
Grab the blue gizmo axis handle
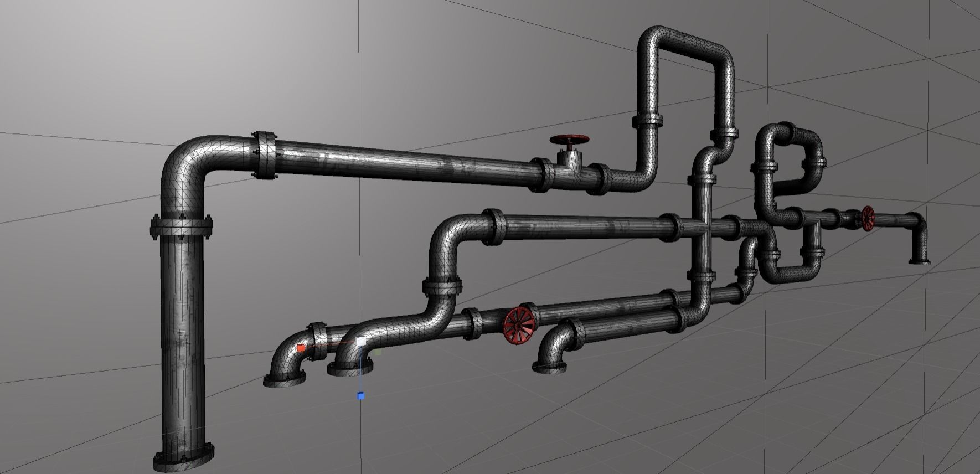361,396
